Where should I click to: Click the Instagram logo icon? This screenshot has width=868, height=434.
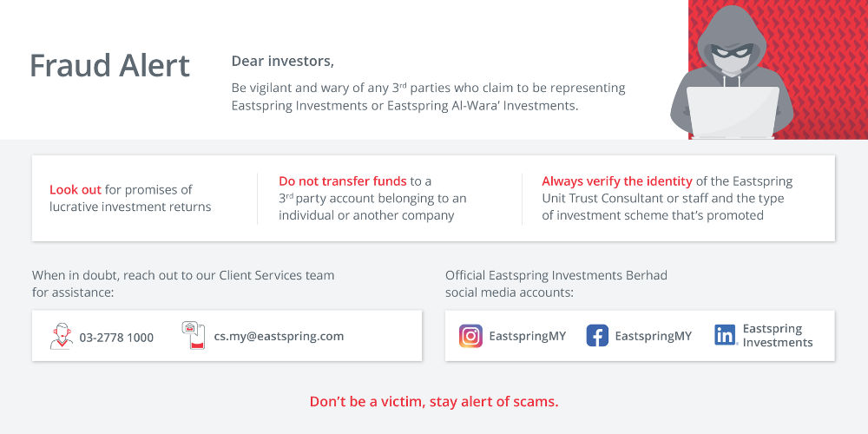(x=470, y=336)
